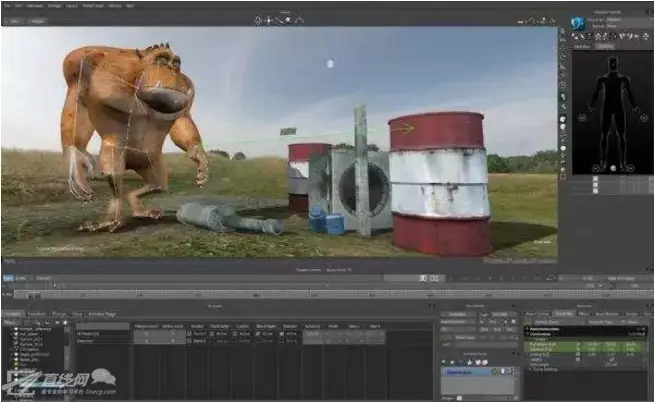Click the blue character icon in Character Controls
This screenshot has width=655, height=403.
pyautogui.click(x=578, y=23)
